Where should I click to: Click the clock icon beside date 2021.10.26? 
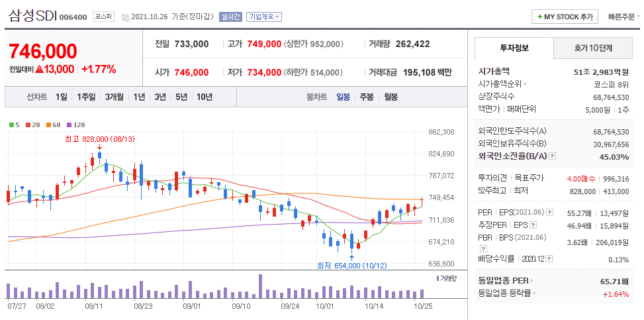(x=125, y=17)
